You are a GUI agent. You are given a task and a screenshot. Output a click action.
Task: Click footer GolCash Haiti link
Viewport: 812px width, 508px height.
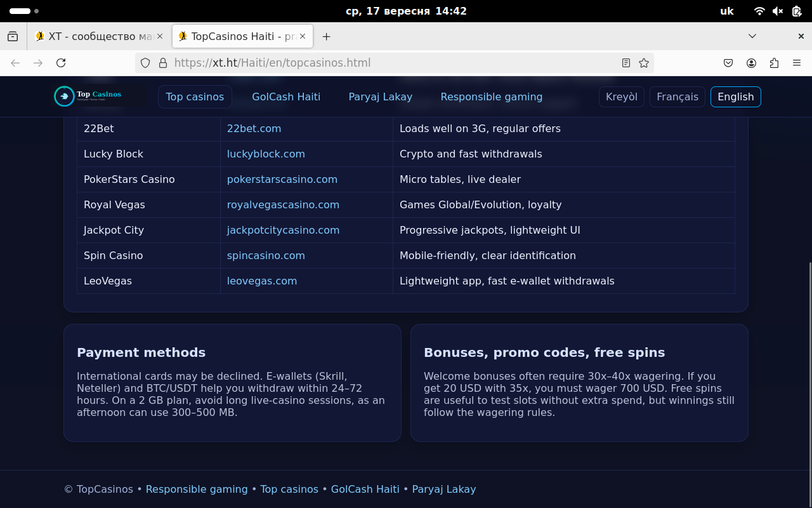coord(365,489)
